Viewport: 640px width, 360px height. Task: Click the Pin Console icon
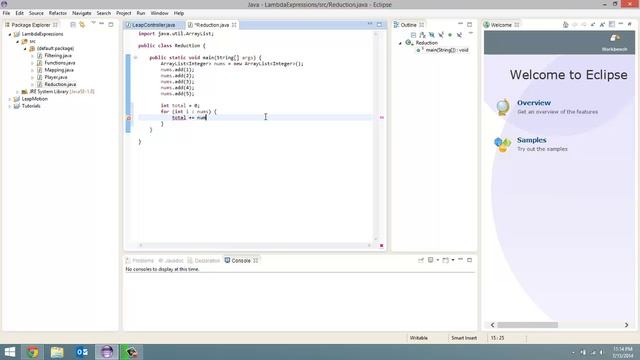point(421,260)
